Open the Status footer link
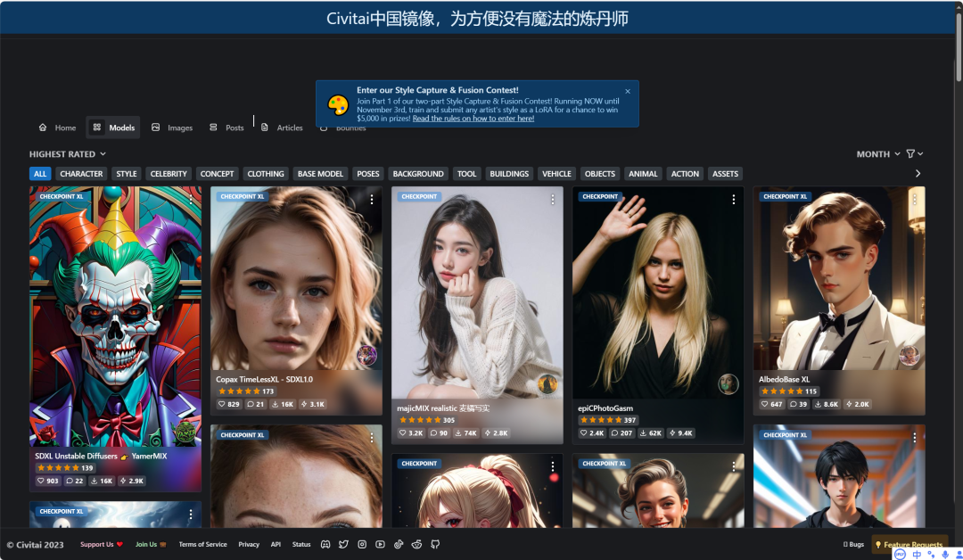This screenshot has width=963, height=560. pos(301,544)
